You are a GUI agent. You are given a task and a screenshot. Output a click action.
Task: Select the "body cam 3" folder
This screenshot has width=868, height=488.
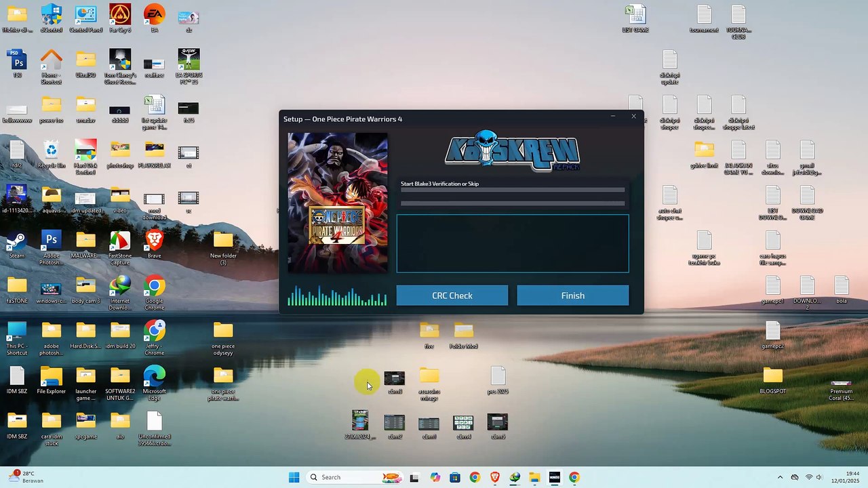tap(85, 290)
